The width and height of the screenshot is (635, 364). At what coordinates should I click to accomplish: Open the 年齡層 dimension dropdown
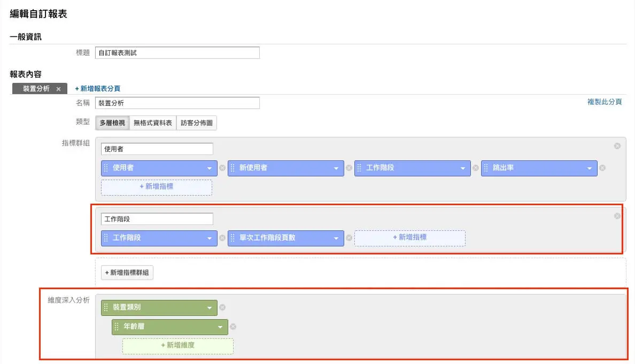coord(220,327)
